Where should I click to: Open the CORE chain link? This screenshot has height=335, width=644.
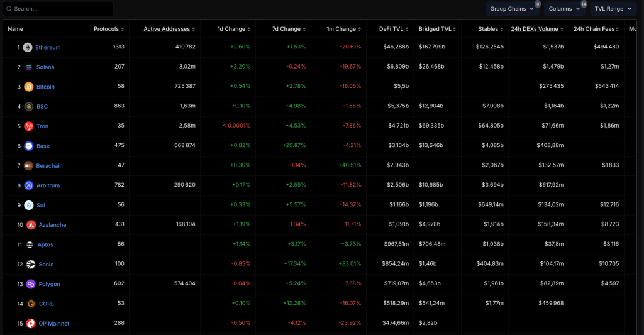tap(47, 304)
